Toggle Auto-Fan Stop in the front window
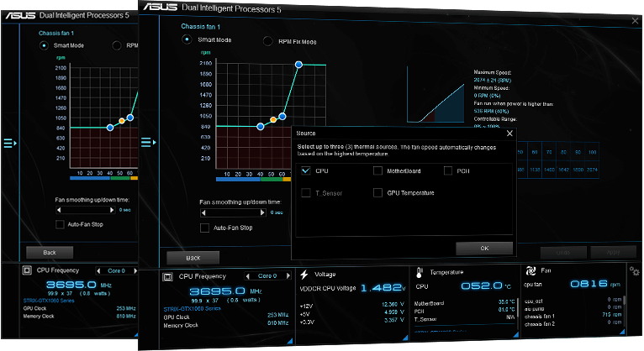This screenshot has height=351, width=644. tap(204, 228)
